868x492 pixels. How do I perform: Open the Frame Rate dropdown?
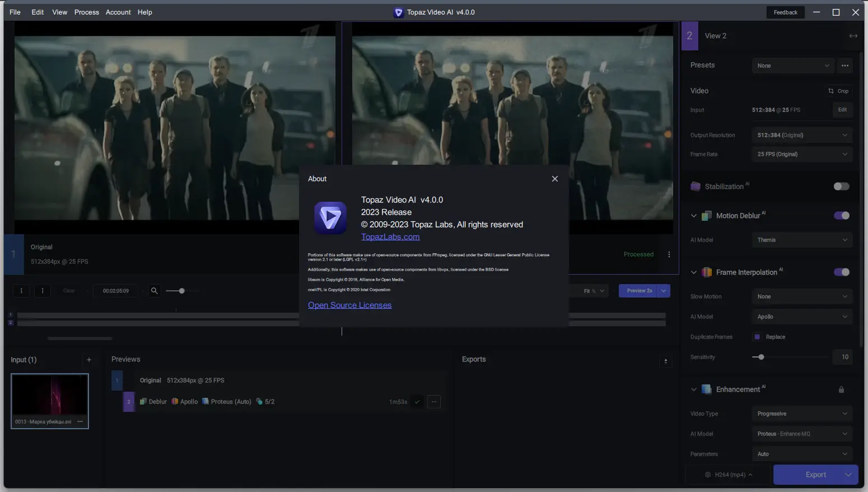click(x=802, y=154)
